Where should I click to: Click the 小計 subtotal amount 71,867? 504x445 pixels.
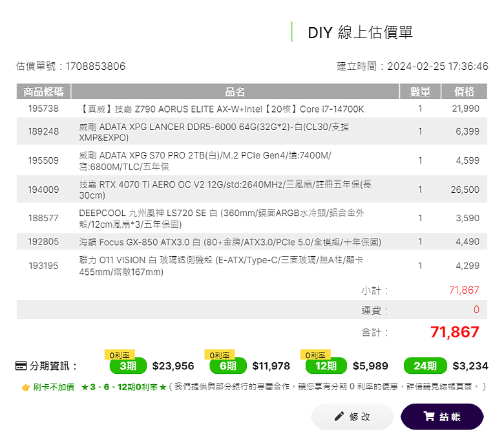click(464, 290)
